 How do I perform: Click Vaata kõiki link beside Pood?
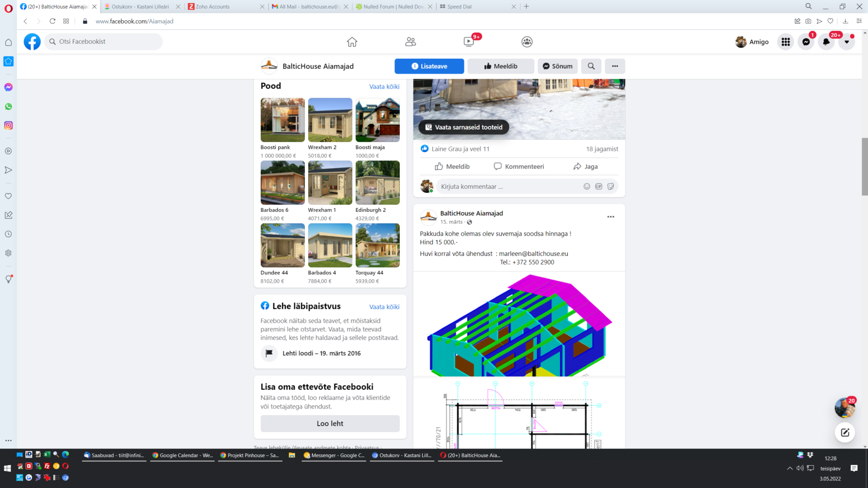pyautogui.click(x=384, y=87)
